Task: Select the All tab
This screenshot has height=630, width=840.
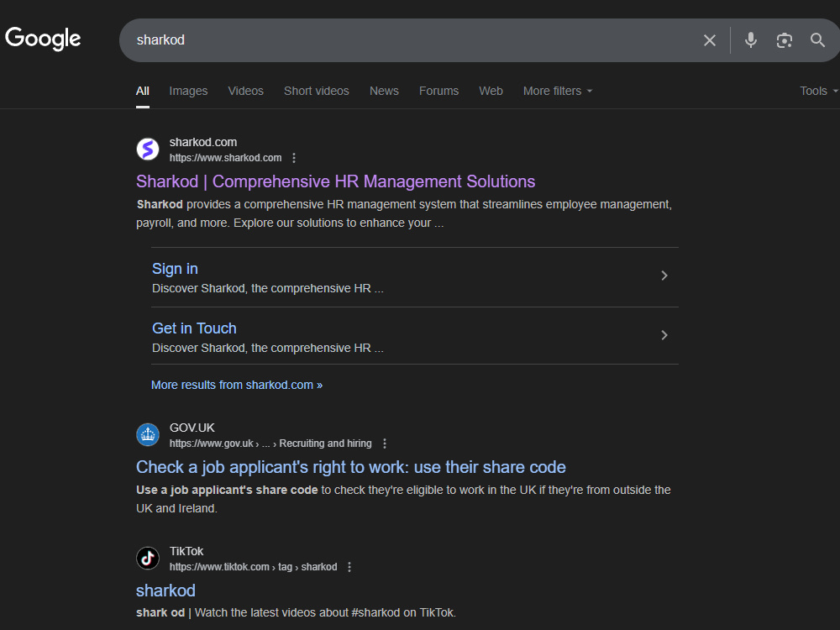Action: pos(143,91)
